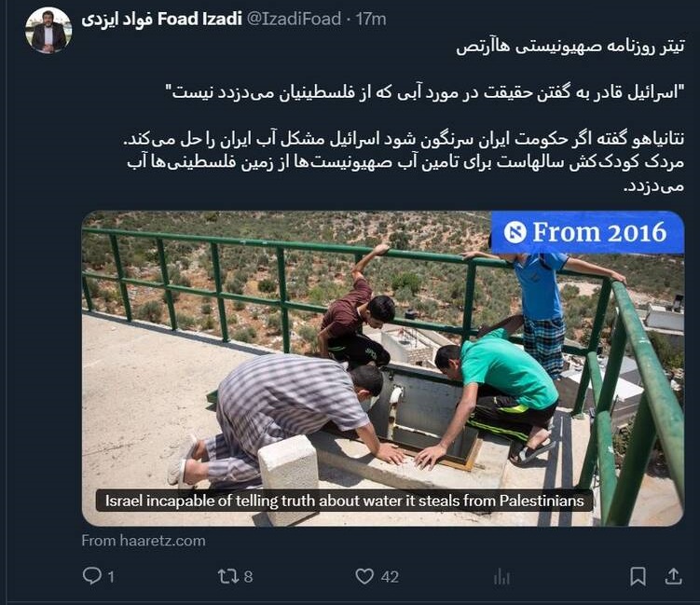Click the like count of 42
Screen dimensions: 700x605
(390, 577)
